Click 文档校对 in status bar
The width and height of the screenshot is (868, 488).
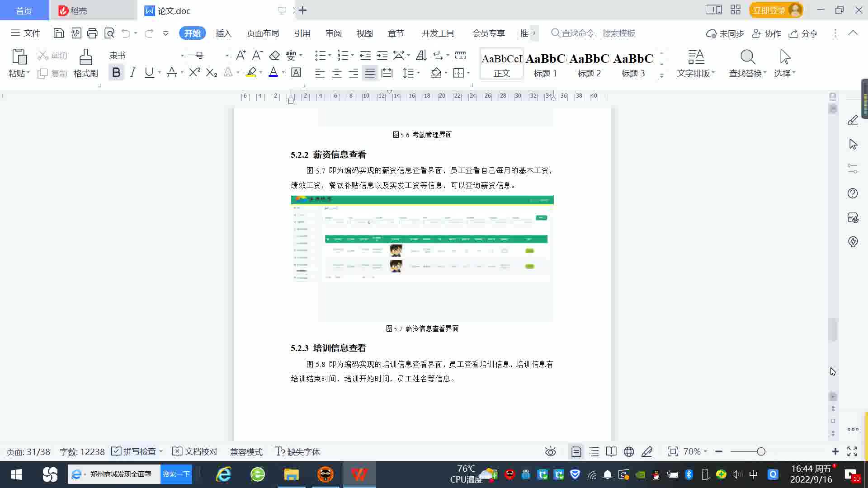pyautogui.click(x=195, y=451)
